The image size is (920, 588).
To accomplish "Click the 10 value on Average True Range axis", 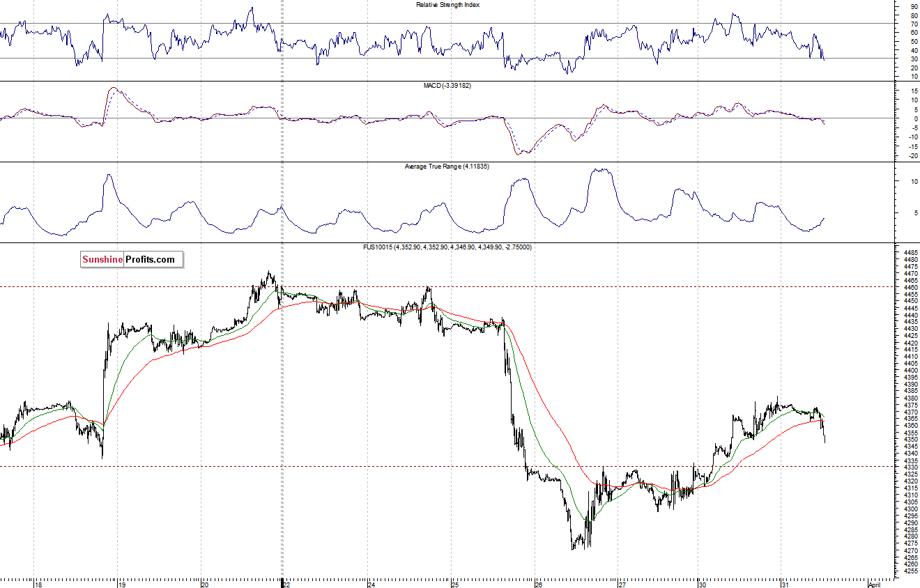I will point(914,182).
